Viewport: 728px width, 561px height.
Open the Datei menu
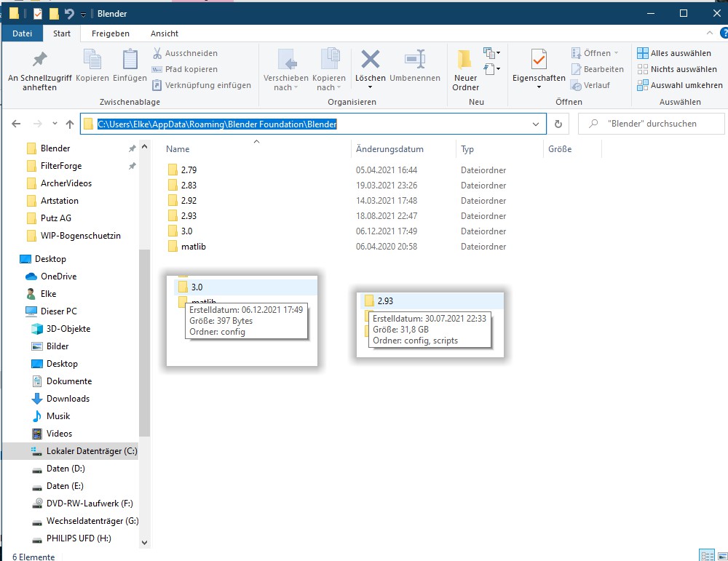coord(23,33)
